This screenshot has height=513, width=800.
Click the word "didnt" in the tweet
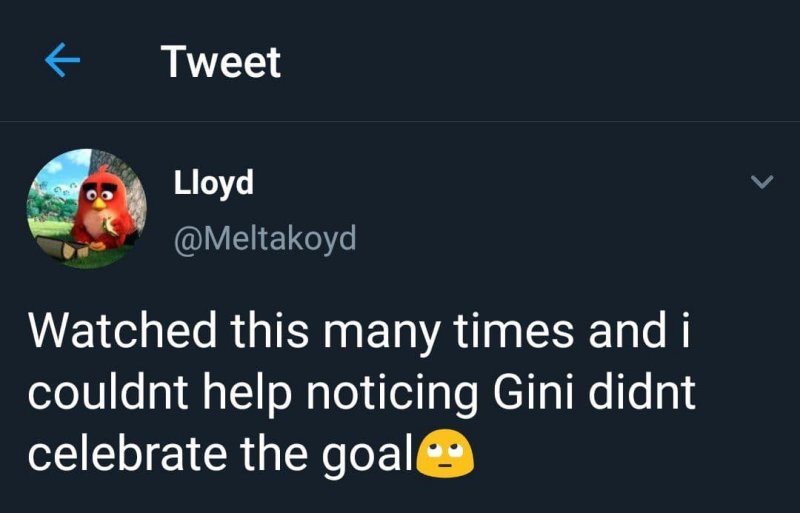pos(641,393)
